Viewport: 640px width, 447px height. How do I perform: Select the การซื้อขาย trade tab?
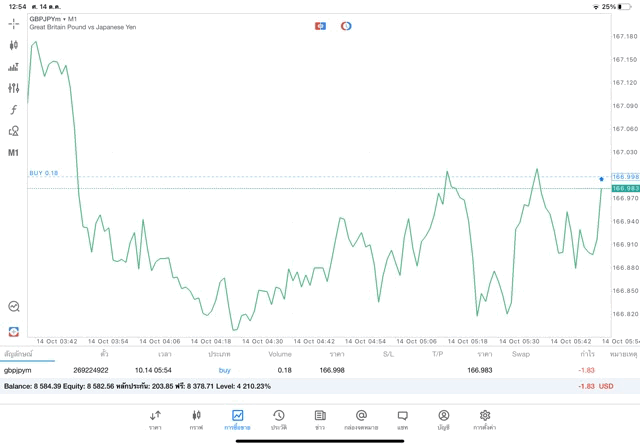click(237, 420)
